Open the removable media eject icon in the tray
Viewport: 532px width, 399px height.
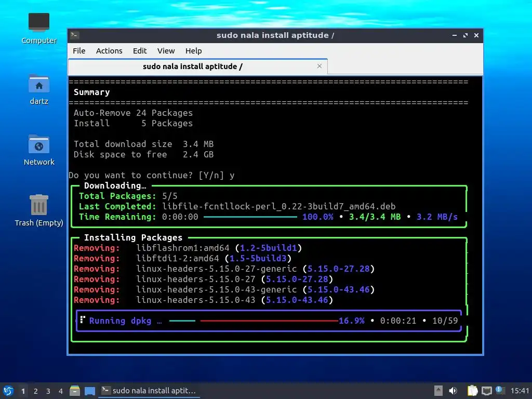[438, 391]
